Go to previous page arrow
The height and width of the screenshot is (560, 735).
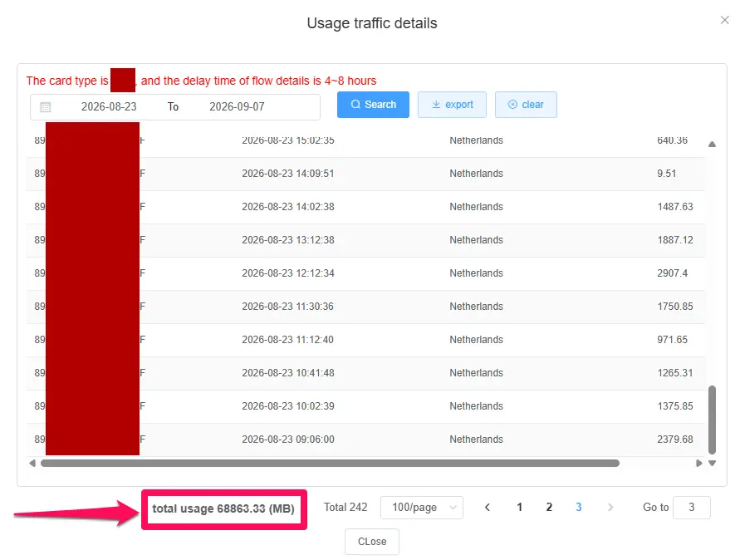[x=488, y=508]
